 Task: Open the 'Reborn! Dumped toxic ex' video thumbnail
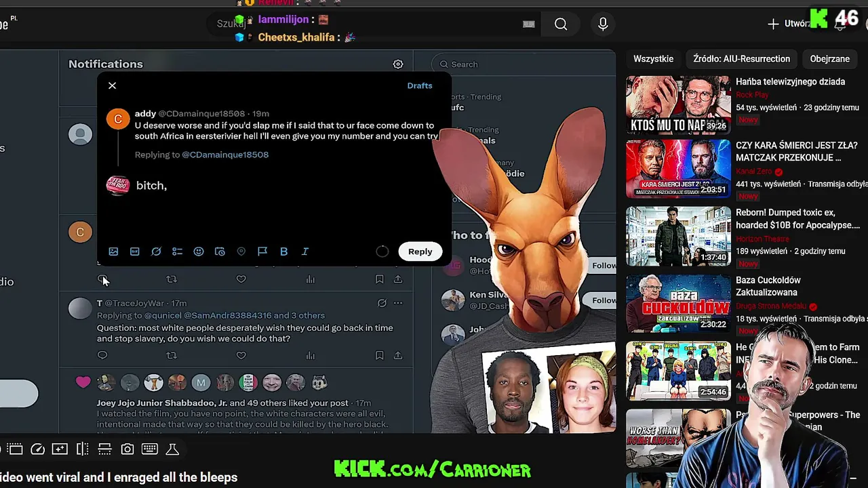(x=678, y=237)
